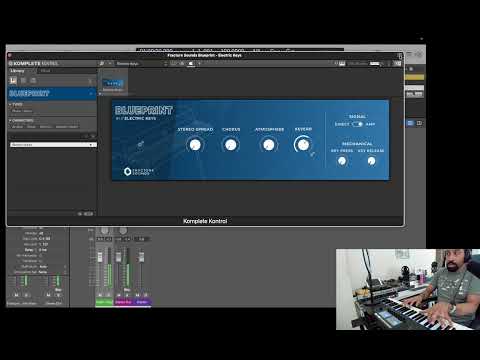This screenshot has width=480, height=360.
Task: Solo the green channel strip in Logic mixer
Action: click(108, 295)
